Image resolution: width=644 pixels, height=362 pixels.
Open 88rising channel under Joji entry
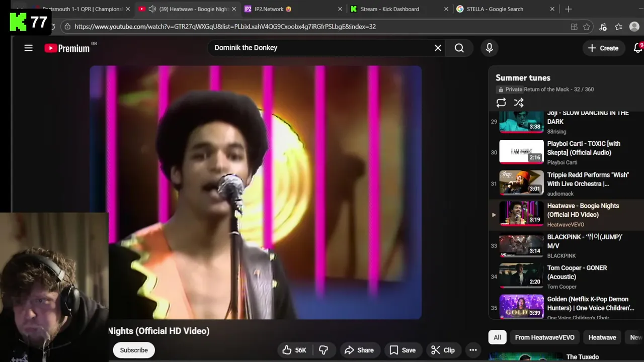pyautogui.click(x=556, y=132)
